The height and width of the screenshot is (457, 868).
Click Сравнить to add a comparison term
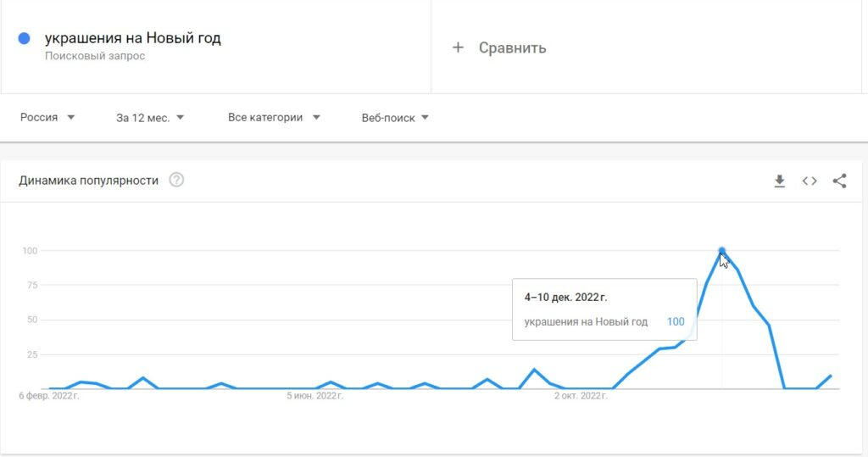[512, 47]
